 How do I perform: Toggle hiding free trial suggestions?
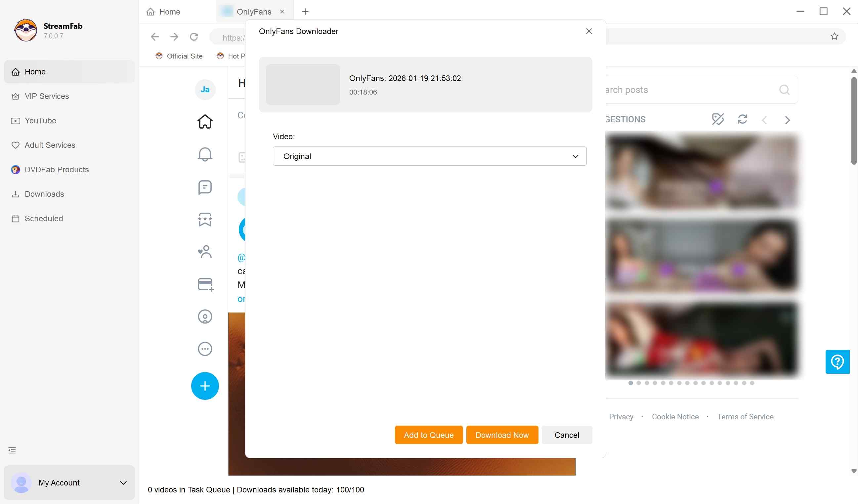tap(718, 119)
